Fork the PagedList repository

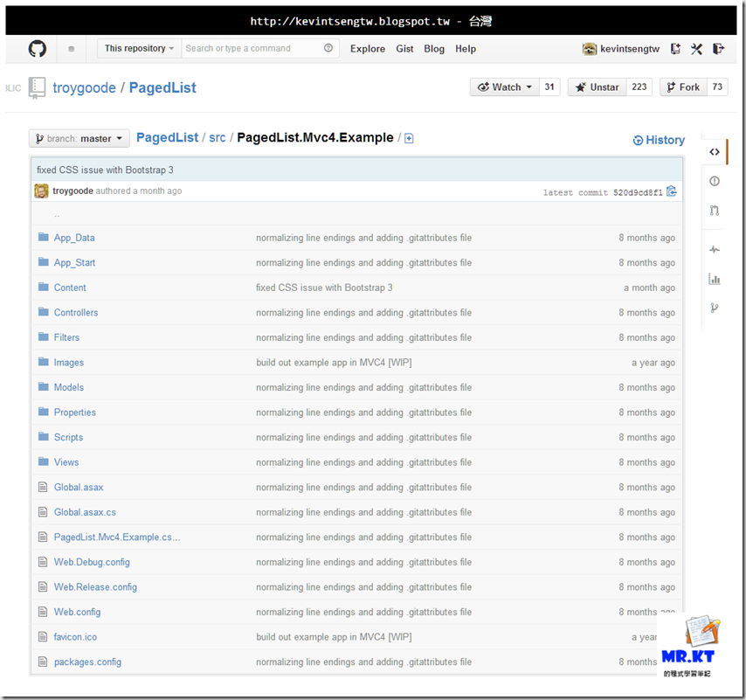click(684, 87)
